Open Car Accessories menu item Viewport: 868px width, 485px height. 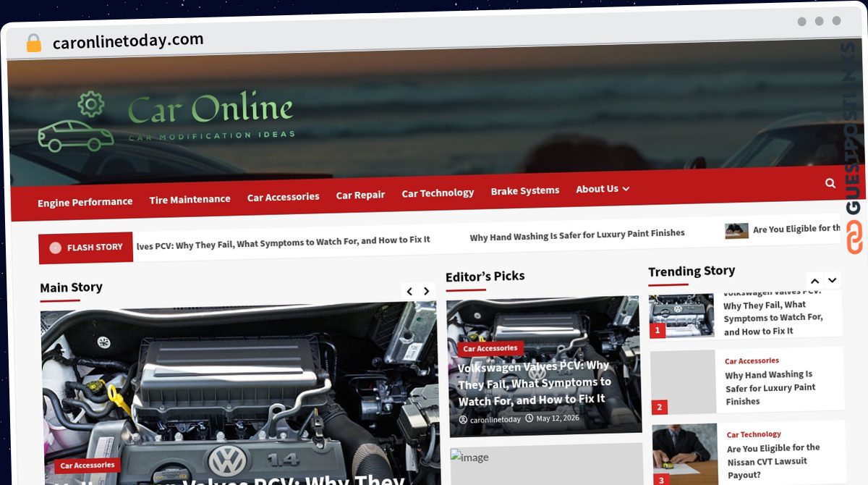[284, 196]
